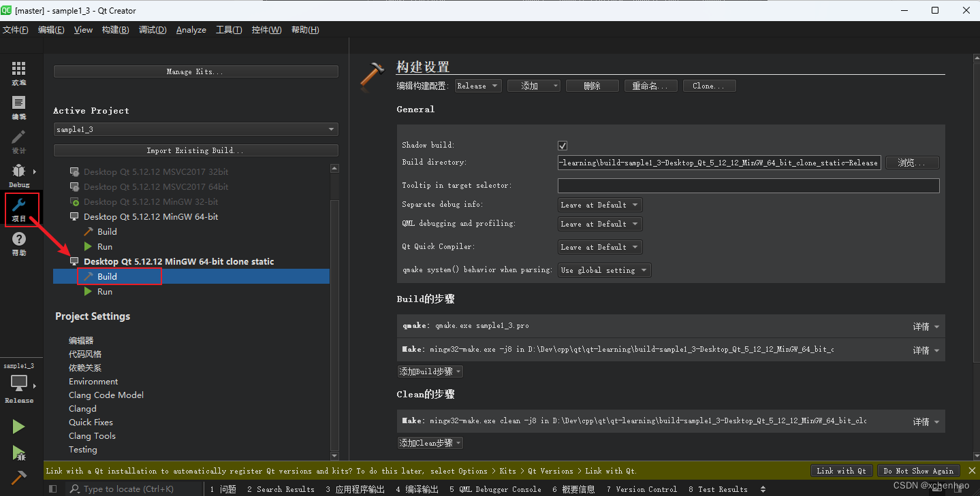Click 浏览... to browse build directory
This screenshot has width=980, height=496.
coord(913,163)
